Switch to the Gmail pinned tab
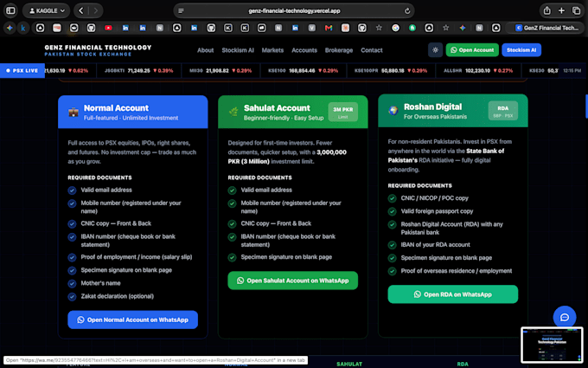This screenshot has height=368, width=588. point(329,28)
